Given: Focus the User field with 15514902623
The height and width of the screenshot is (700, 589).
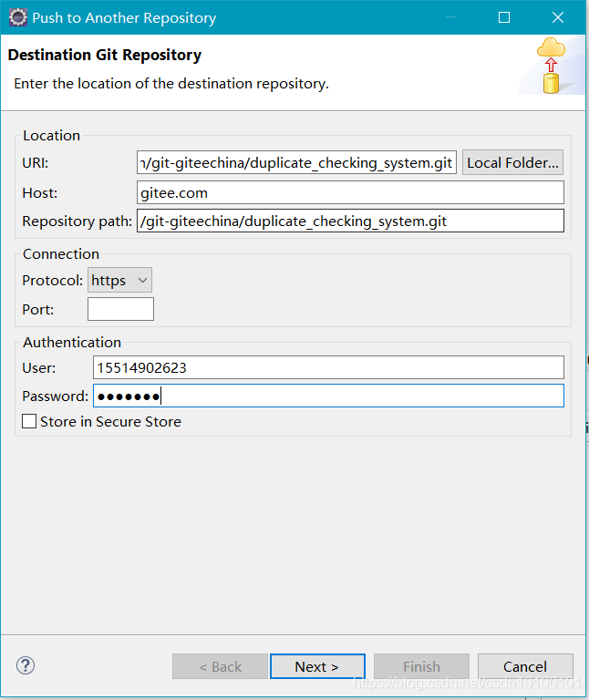Looking at the screenshot, I should [x=328, y=367].
